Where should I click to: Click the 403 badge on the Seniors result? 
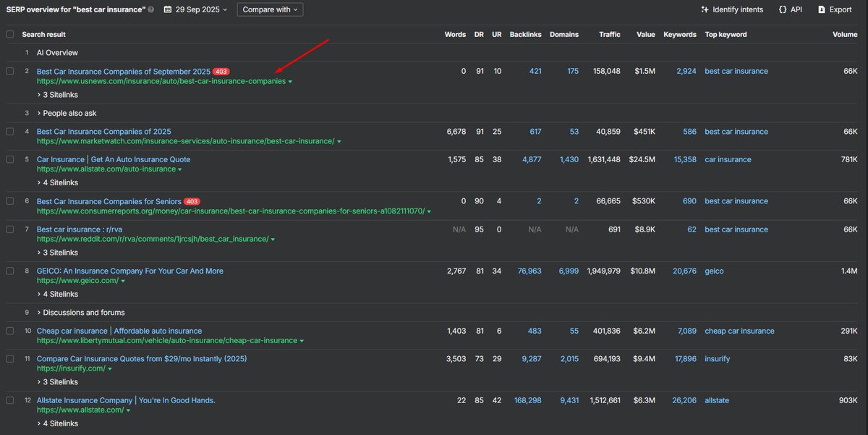[192, 201]
